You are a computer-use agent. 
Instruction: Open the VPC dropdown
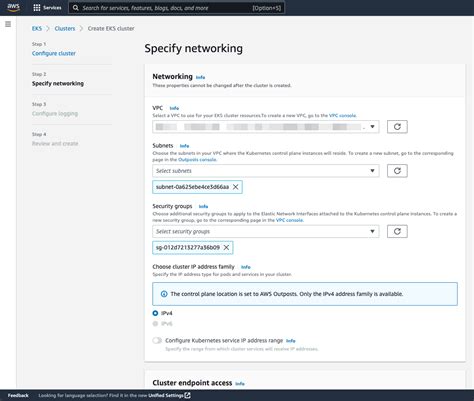tap(266, 127)
